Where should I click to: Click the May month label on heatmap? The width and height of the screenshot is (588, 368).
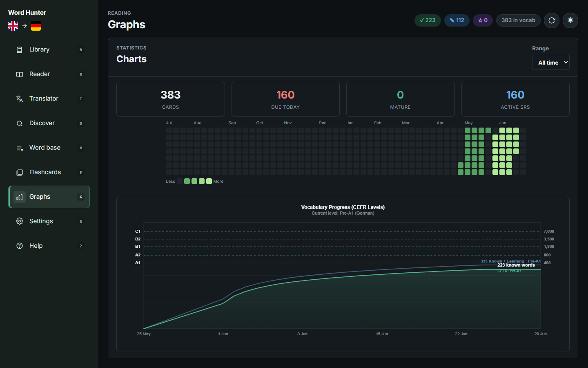[468, 123]
